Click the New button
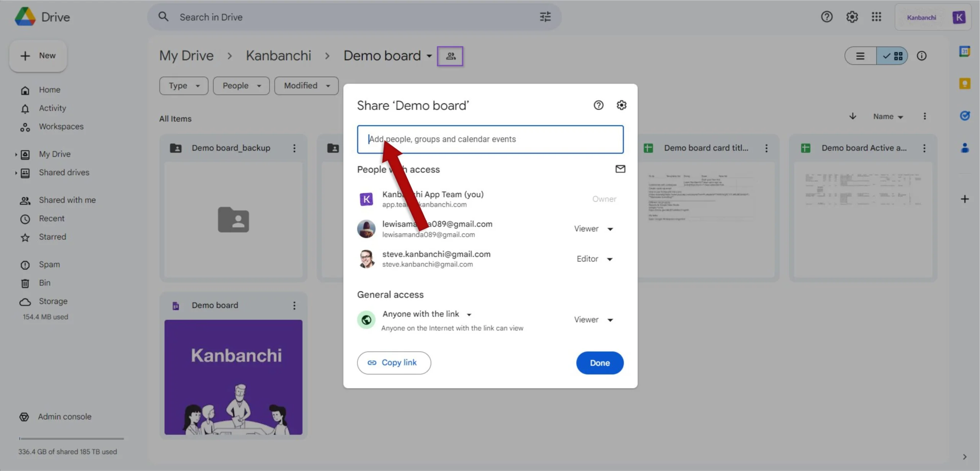 38,56
